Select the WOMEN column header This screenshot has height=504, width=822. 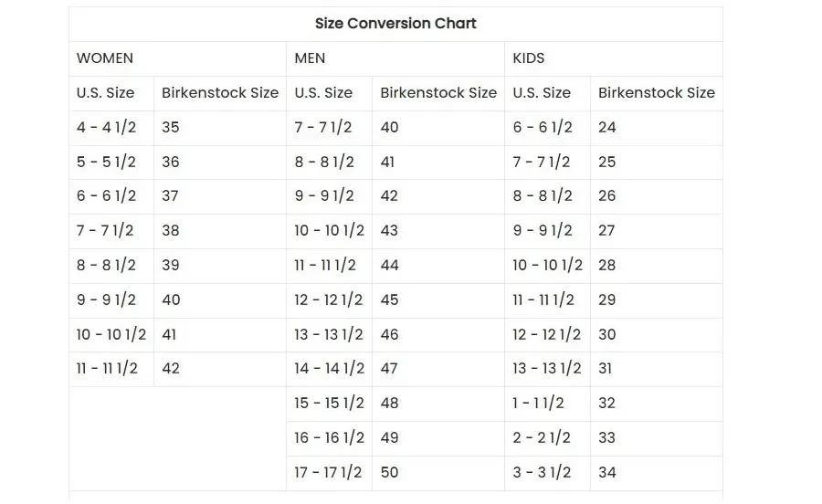click(x=105, y=58)
